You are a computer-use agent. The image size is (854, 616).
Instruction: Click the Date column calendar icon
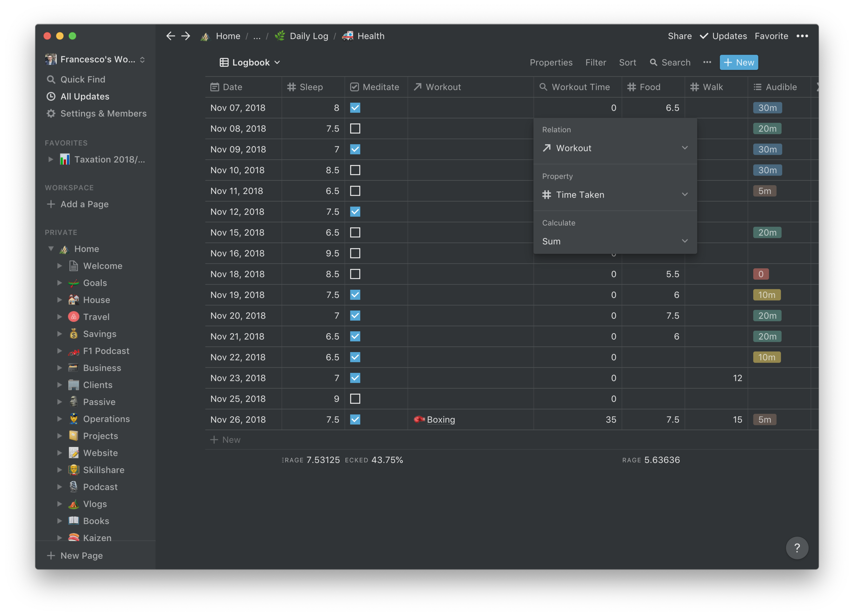(215, 87)
